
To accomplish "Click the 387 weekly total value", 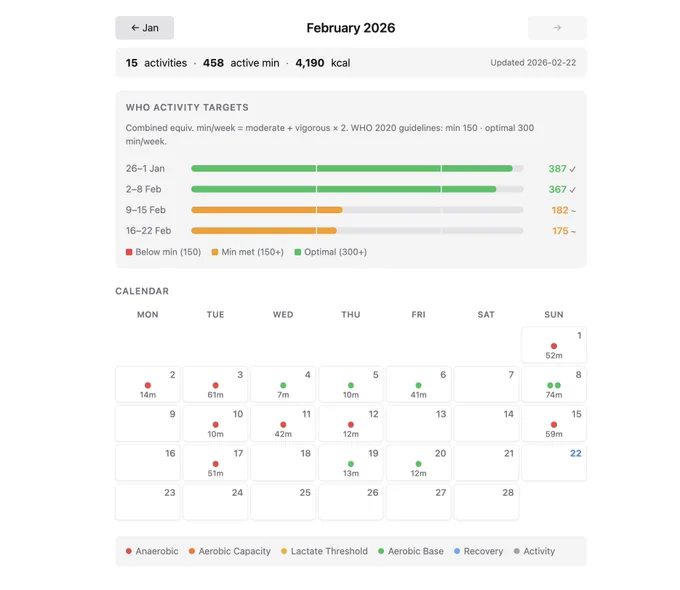I will (x=557, y=169).
